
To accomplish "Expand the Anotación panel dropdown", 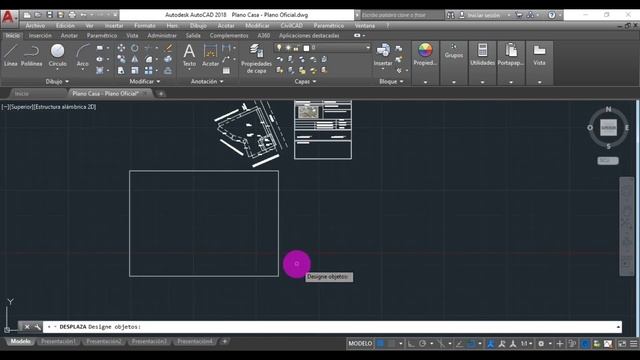I will (207, 82).
